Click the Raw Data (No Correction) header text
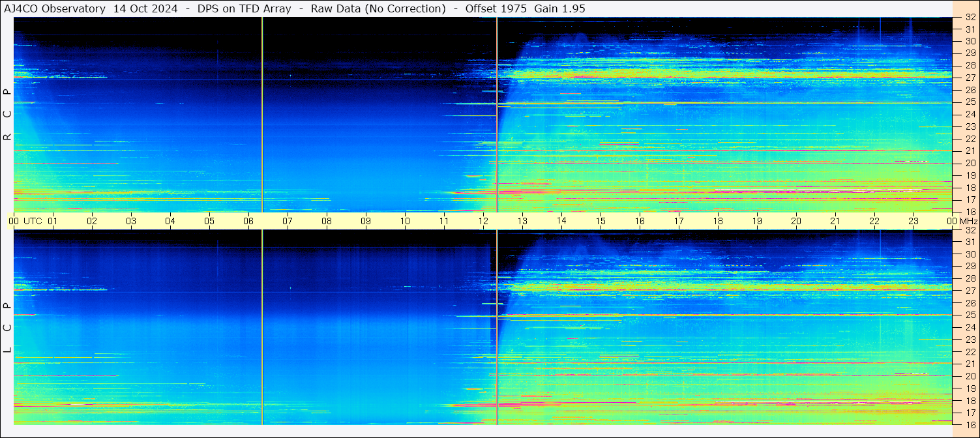The height and width of the screenshot is (438, 980). (378, 8)
